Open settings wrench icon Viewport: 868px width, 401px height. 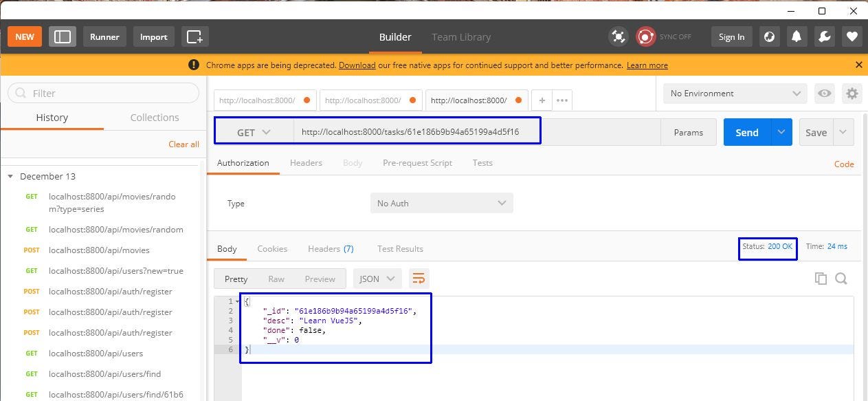825,37
